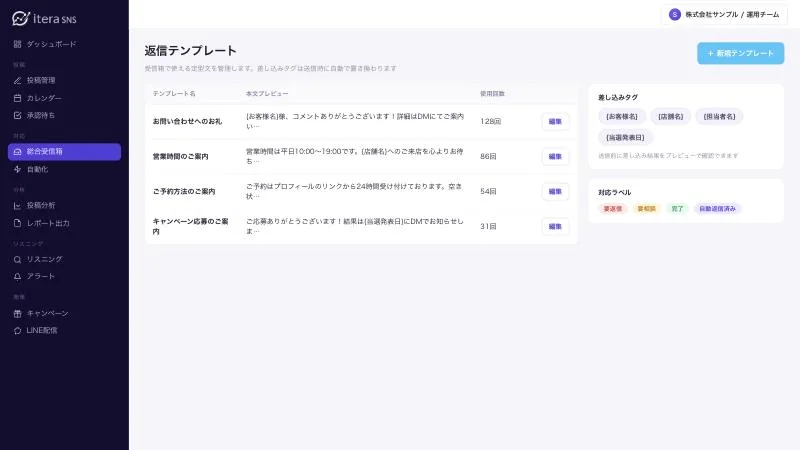Select template name ご予約方法のご案内
The image size is (800, 450).
pyautogui.click(x=184, y=191)
